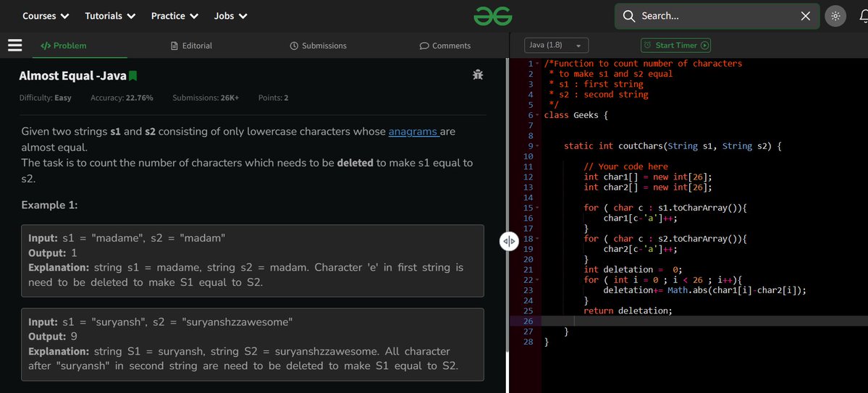Click the 'Output: 9' line
The height and width of the screenshot is (393, 868).
53,337
